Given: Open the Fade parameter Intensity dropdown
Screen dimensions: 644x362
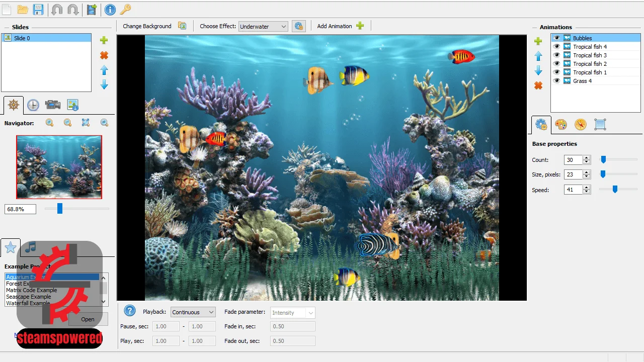Looking at the screenshot, I should 293,313.
